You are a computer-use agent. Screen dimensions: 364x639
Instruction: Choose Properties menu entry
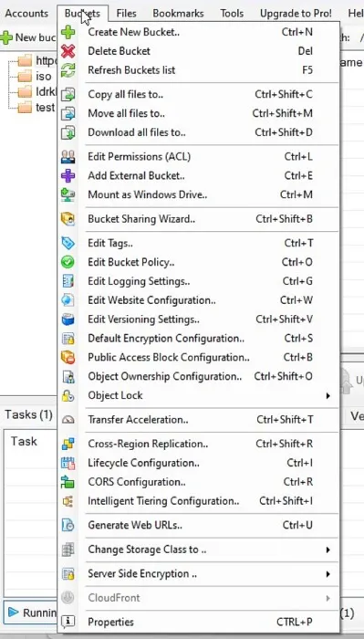[199, 622]
